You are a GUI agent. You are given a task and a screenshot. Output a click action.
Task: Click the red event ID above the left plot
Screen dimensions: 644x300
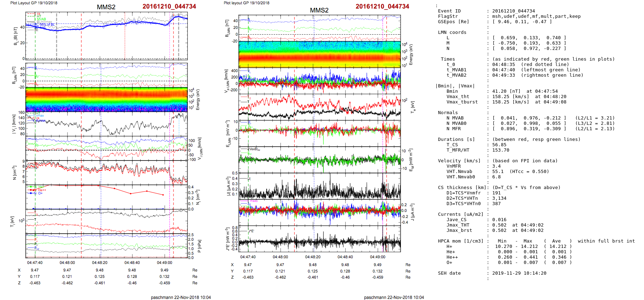(x=169, y=6)
